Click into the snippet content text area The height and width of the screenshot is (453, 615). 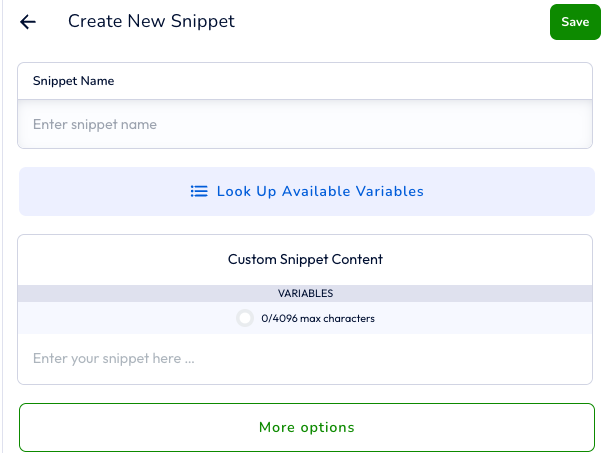(305, 358)
